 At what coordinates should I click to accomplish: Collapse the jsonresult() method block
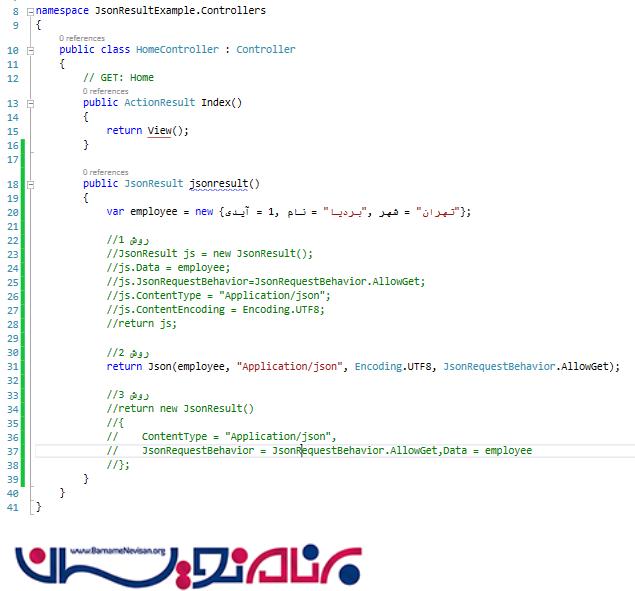pyautogui.click(x=30, y=185)
